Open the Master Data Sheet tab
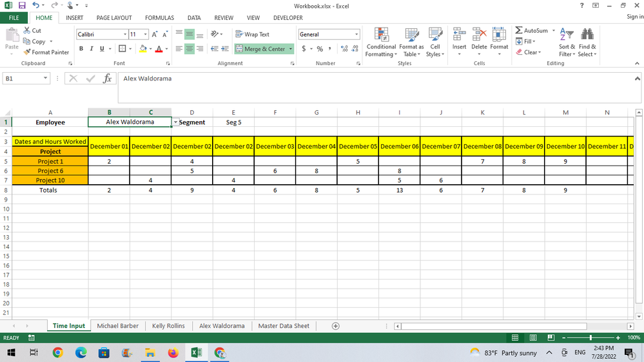The height and width of the screenshot is (362, 644). pyautogui.click(x=284, y=326)
